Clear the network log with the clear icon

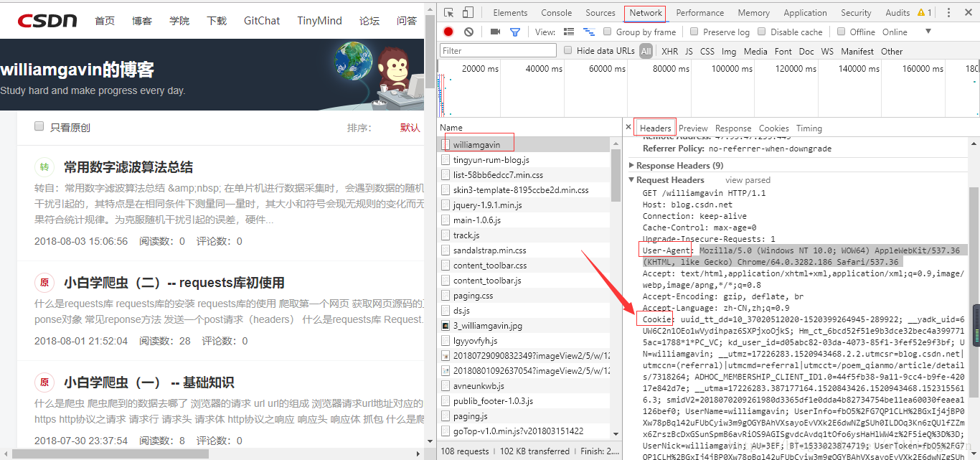pyautogui.click(x=468, y=32)
